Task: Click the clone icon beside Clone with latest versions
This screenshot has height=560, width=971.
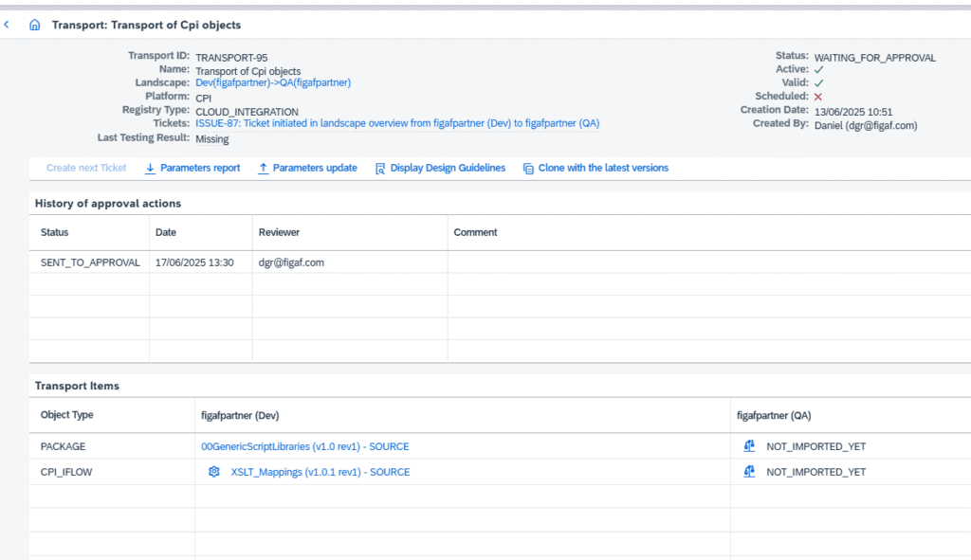Action: pyautogui.click(x=528, y=169)
